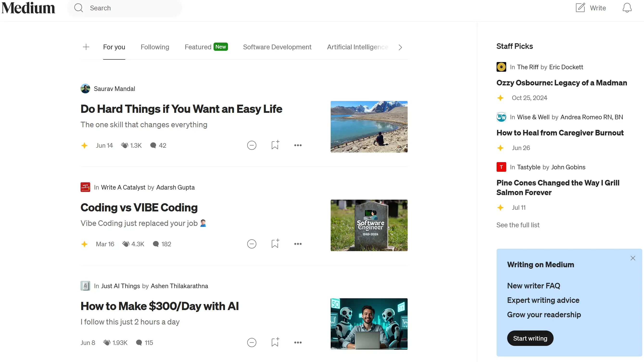Image resolution: width=644 pixels, height=362 pixels.
Task: Open Ashen Thilakarathna's profile
Action: pyautogui.click(x=179, y=286)
